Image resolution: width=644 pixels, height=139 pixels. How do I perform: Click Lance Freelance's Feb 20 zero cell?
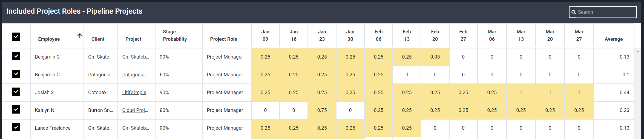point(435,128)
